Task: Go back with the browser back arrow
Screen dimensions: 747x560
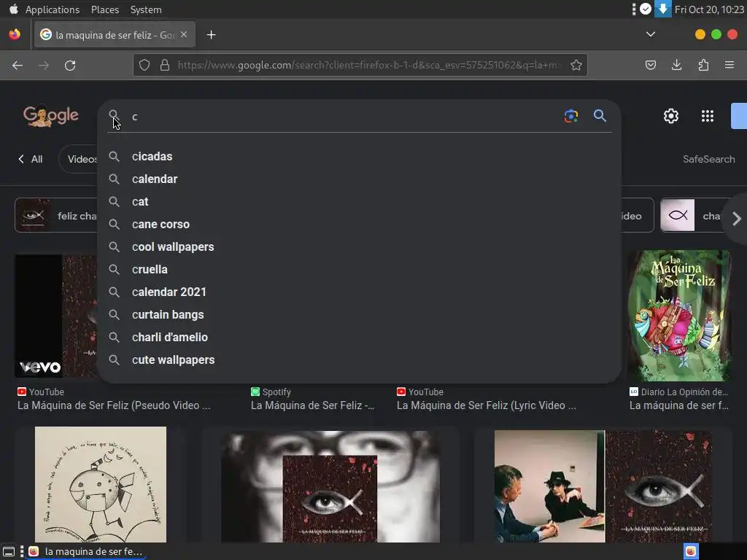Action: pyautogui.click(x=18, y=65)
